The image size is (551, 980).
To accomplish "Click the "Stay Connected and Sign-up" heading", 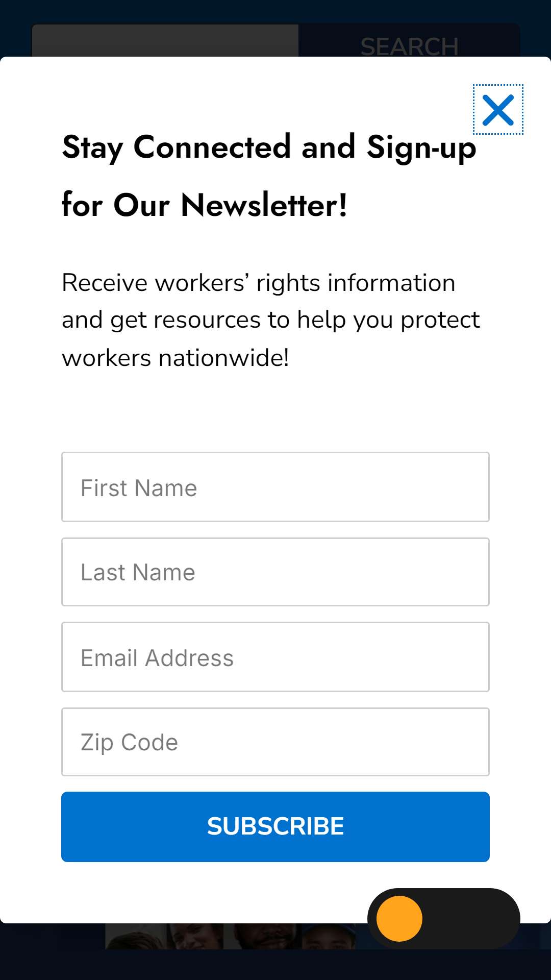I will pos(269,147).
